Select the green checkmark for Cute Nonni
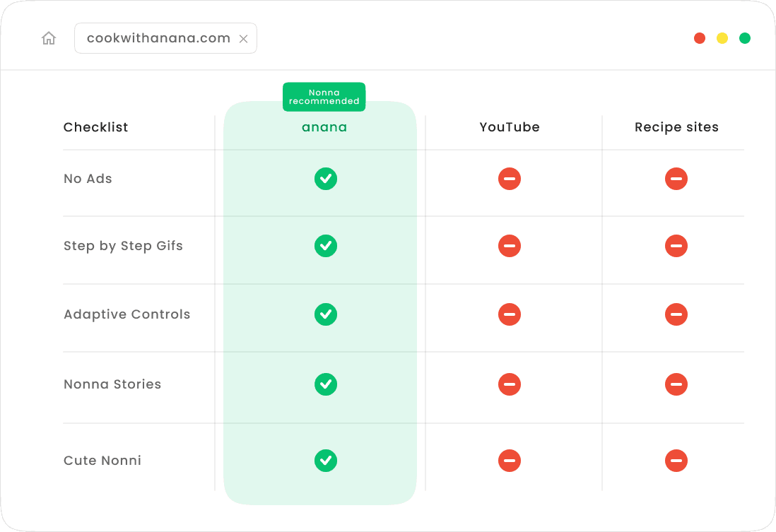Image resolution: width=776 pixels, height=532 pixels. pos(326,461)
